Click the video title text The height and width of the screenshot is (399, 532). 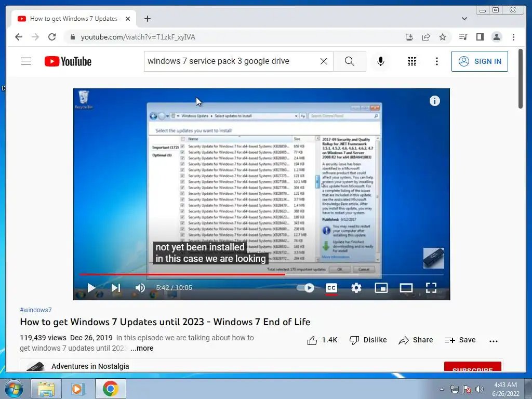point(165,322)
